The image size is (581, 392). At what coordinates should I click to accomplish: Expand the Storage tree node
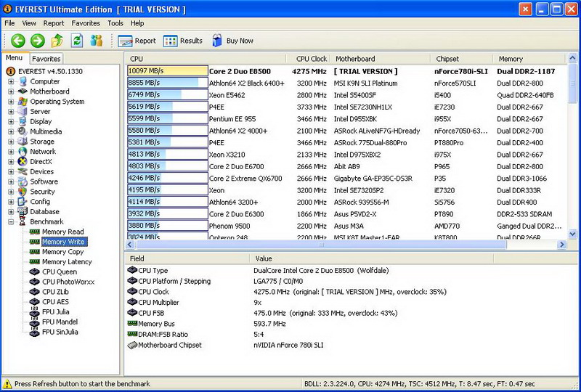[11, 141]
